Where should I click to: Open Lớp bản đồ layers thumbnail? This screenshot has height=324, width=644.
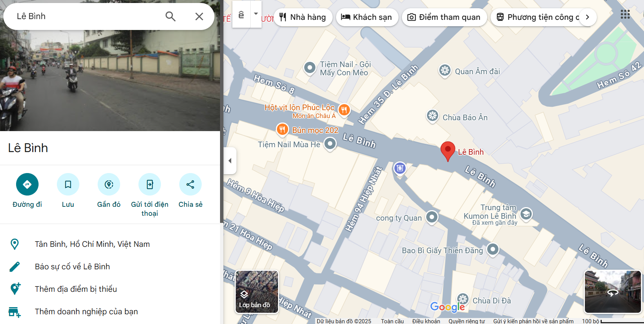tap(257, 291)
